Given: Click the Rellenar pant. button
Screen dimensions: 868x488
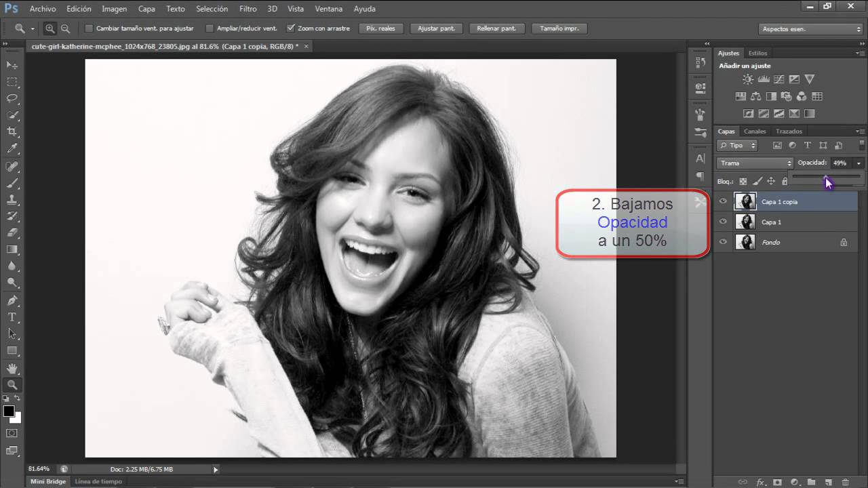Looking at the screenshot, I should pos(496,28).
